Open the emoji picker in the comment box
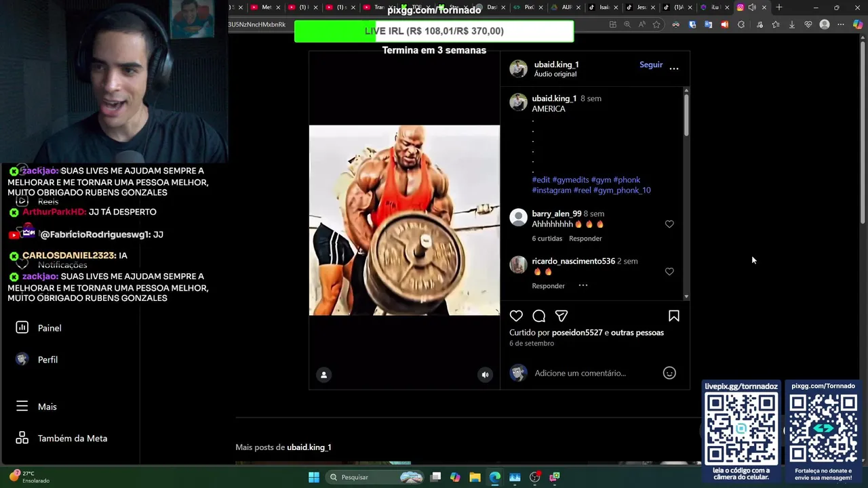The height and width of the screenshot is (488, 868). click(x=669, y=373)
